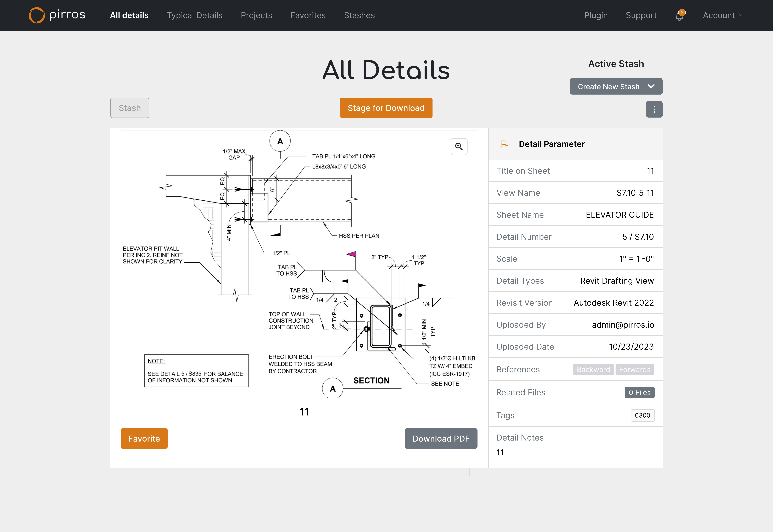Click the Related Files label
This screenshot has width=773, height=532.
pyautogui.click(x=521, y=393)
